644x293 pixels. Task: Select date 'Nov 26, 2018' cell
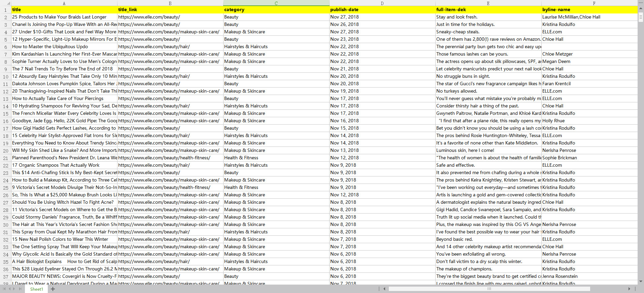click(x=382, y=25)
